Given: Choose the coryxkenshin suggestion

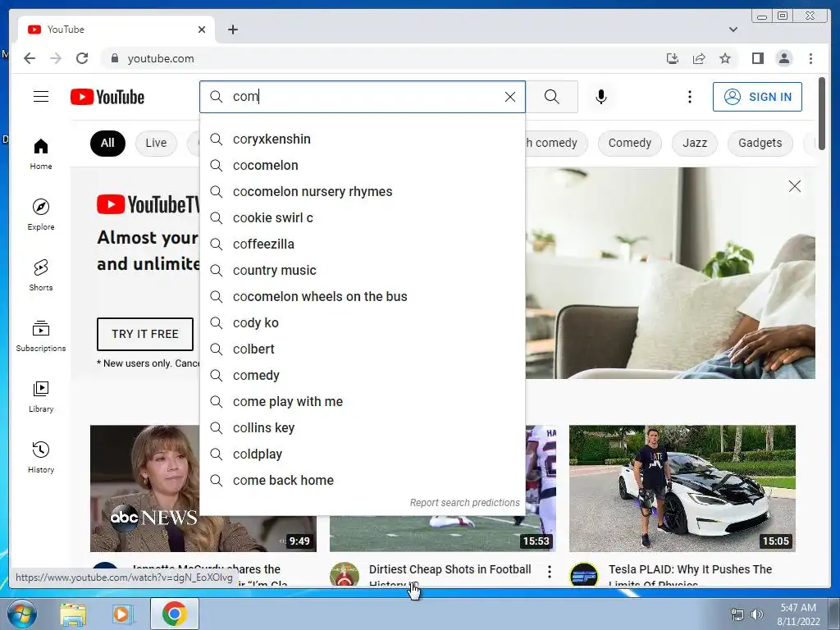Looking at the screenshot, I should coord(362,139).
